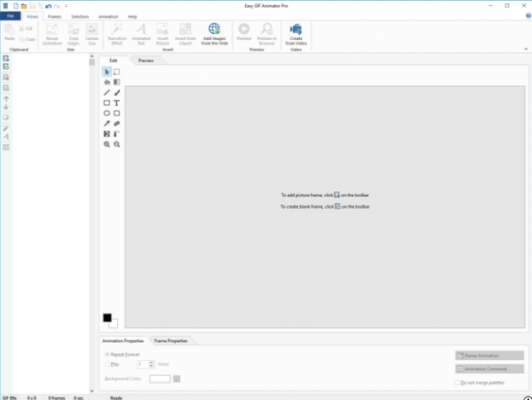Screen dimensions: 532x400
Task: Open the Frame Properties tab
Action: click(x=170, y=341)
